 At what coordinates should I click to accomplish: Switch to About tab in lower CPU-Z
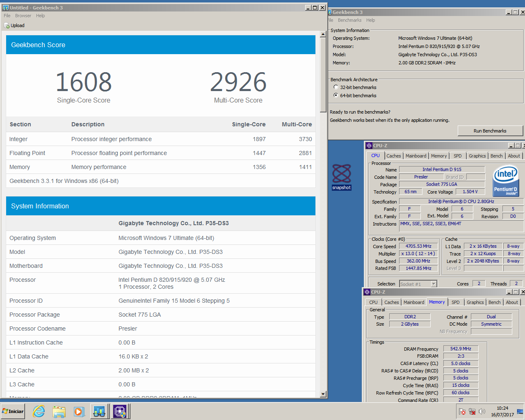click(x=512, y=302)
